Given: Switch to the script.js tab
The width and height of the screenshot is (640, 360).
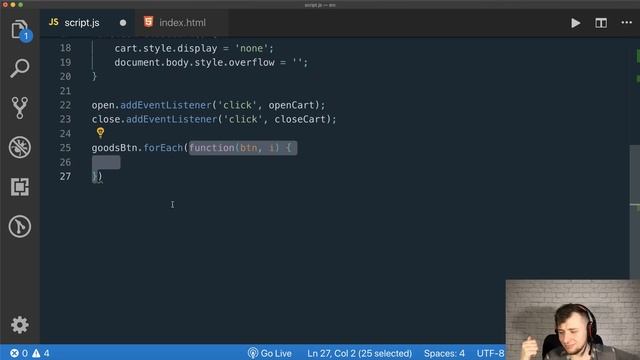Looking at the screenshot, I should [x=82, y=23].
